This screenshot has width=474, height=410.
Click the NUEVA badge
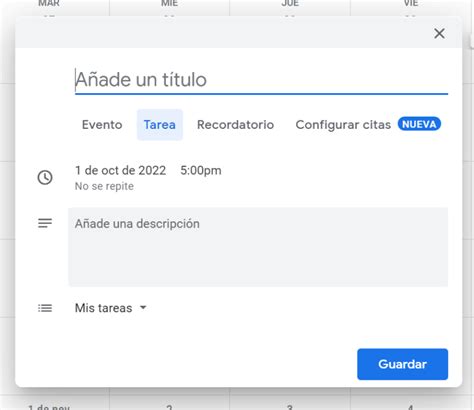(419, 124)
